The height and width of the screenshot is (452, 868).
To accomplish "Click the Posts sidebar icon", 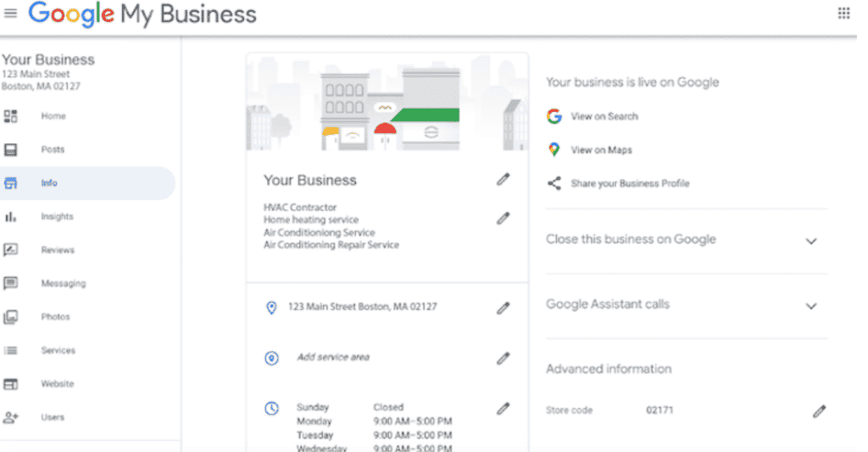I will tap(10, 149).
